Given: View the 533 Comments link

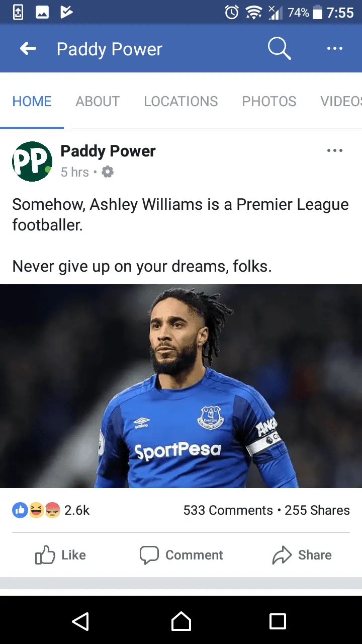Looking at the screenshot, I should 228,510.
